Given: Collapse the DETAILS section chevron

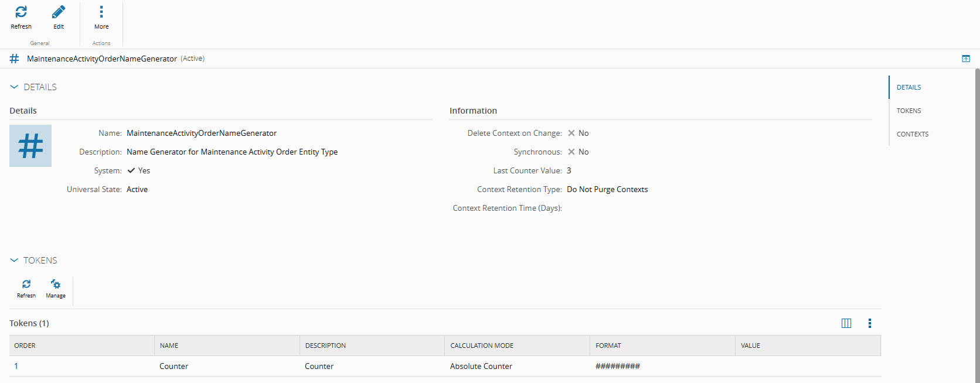Looking at the screenshot, I should click(x=14, y=87).
